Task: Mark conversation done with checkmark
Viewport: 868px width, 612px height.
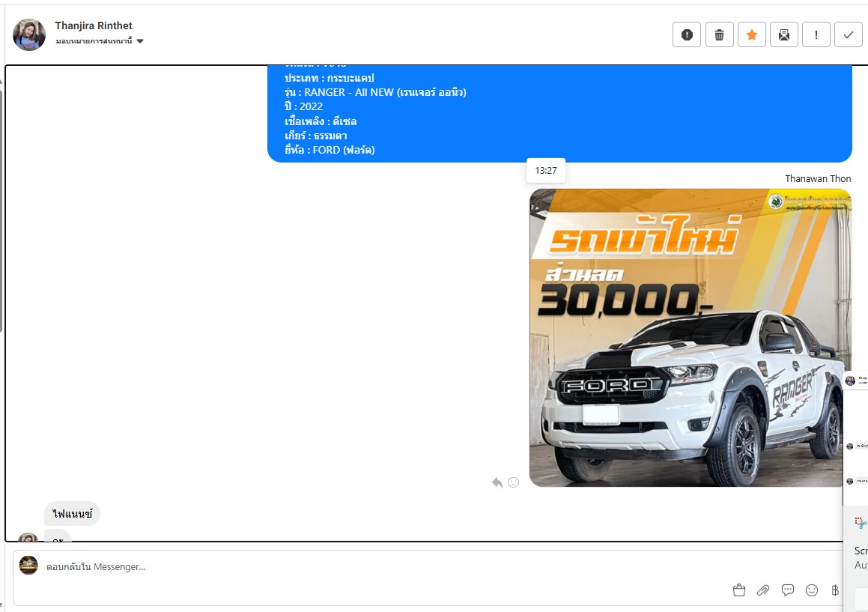Action: coord(848,35)
